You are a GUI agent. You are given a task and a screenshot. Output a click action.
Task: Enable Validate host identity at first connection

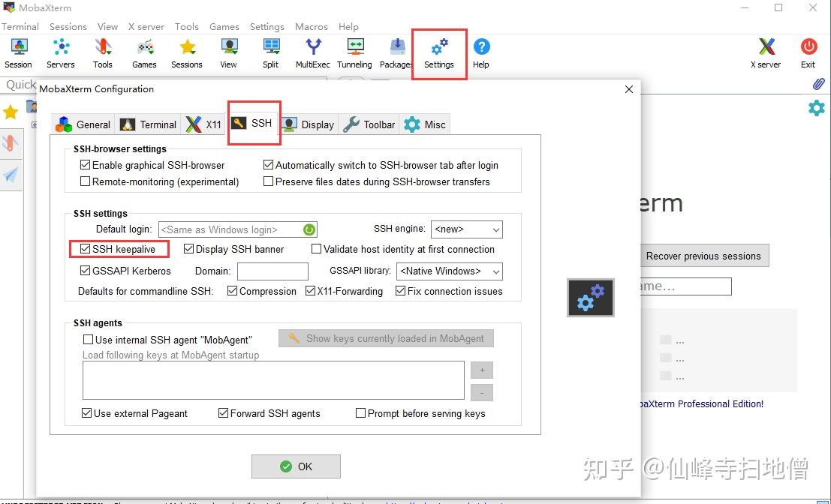coord(316,249)
